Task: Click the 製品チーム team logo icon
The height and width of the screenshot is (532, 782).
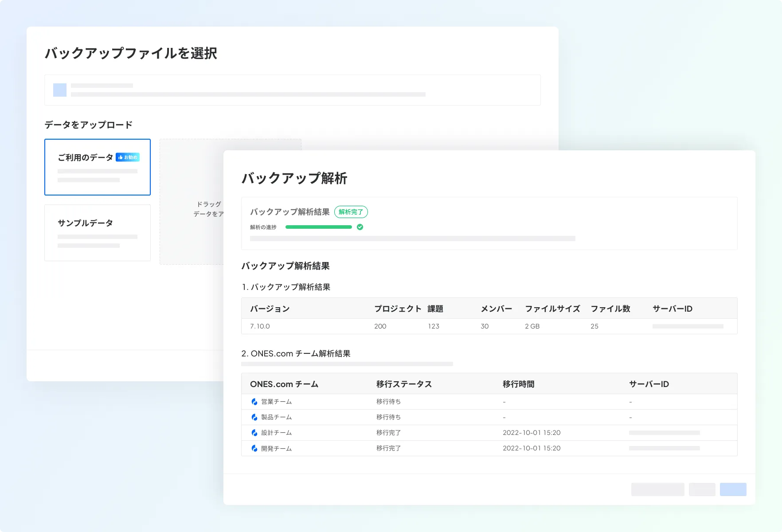Action: pos(254,417)
